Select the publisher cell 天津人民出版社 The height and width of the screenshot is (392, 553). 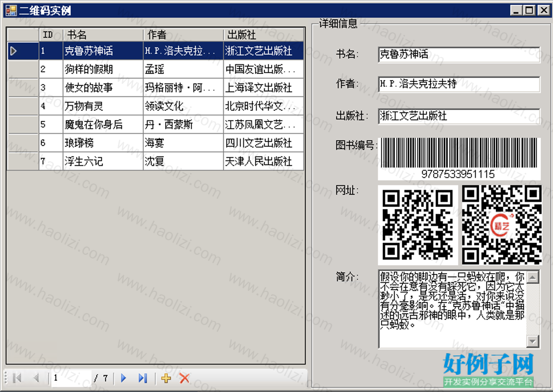point(263,162)
